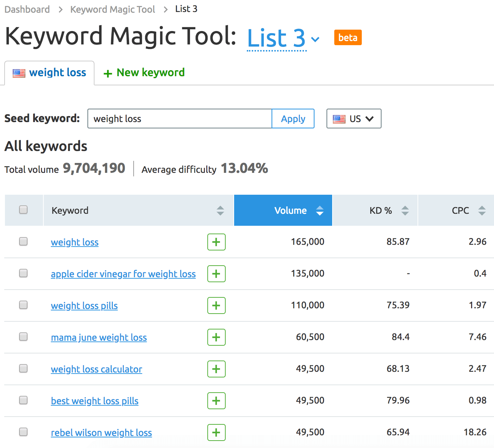The width and height of the screenshot is (494, 448).
Task: Click the 60,500 volume cell
Action: 310,337
